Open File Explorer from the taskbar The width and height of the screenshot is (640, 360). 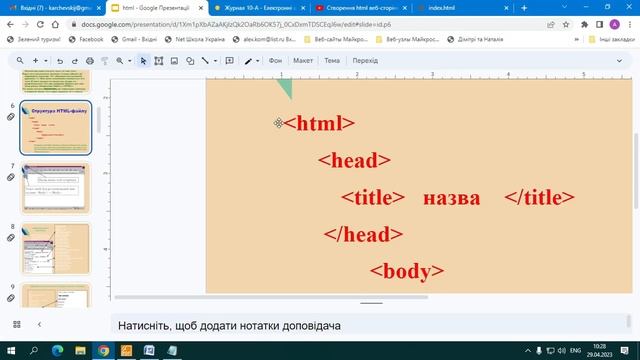click(80, 351)
